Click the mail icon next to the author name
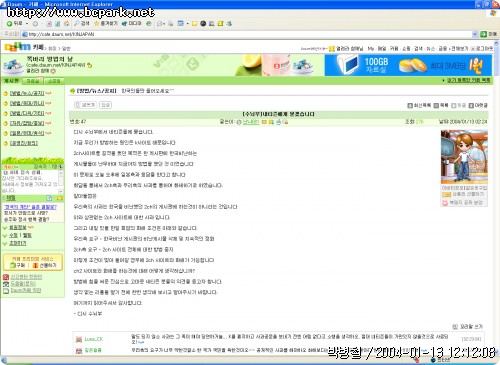500x365 pixels. click(x=264, y=122)
